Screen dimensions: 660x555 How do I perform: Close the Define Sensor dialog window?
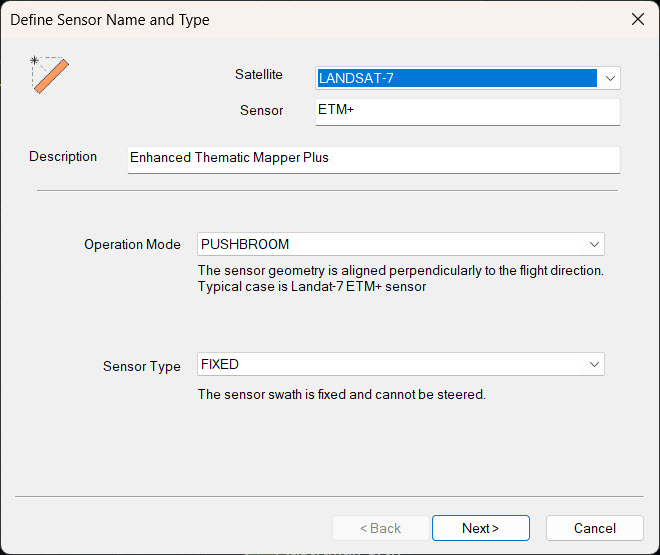[x=637, y=20]
